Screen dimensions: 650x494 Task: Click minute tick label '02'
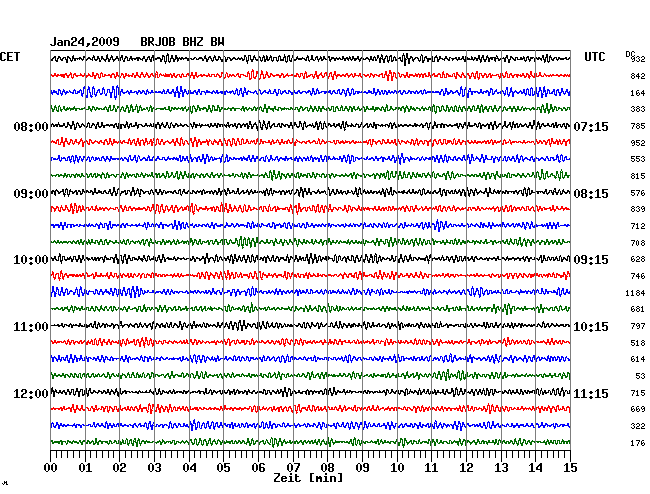(x=119, y=467)
